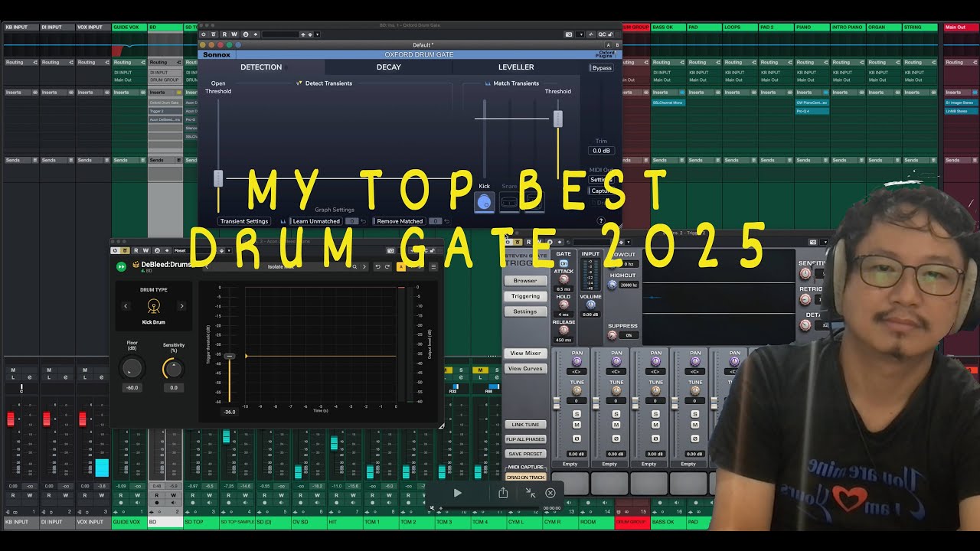Toggle Bypass in Oxford Drum Gate
Screen dimensions: 980x551
point(602,68)
